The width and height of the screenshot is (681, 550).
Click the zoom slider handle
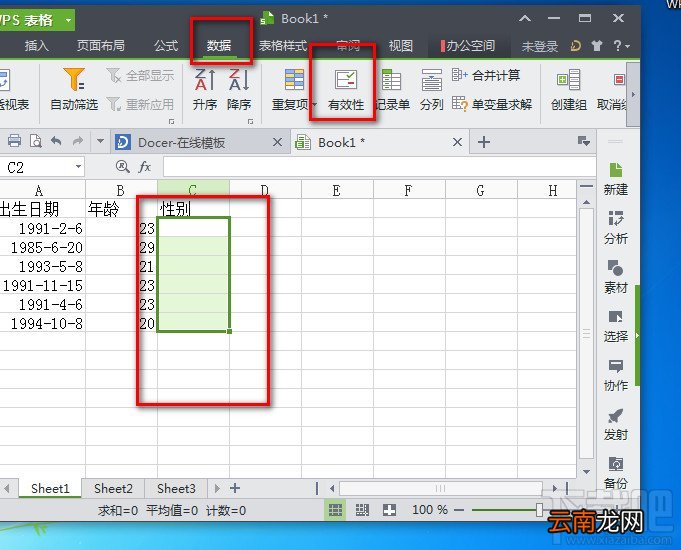pos(539,510)
